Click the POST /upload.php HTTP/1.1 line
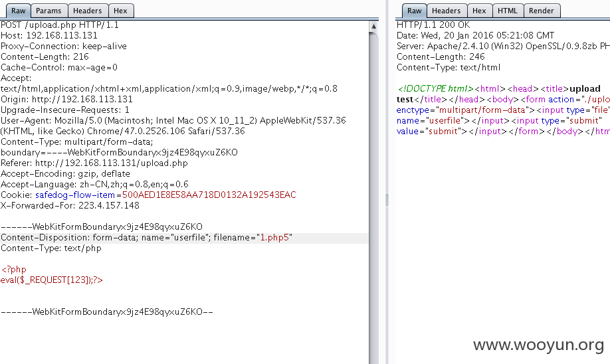610x364 pixels. click(60, 25)
